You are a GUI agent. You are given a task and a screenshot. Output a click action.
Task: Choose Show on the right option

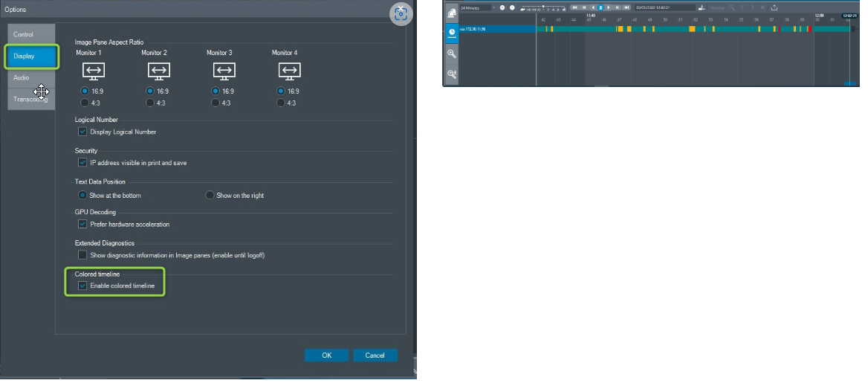pyautogui.click(x=210, y=195)
